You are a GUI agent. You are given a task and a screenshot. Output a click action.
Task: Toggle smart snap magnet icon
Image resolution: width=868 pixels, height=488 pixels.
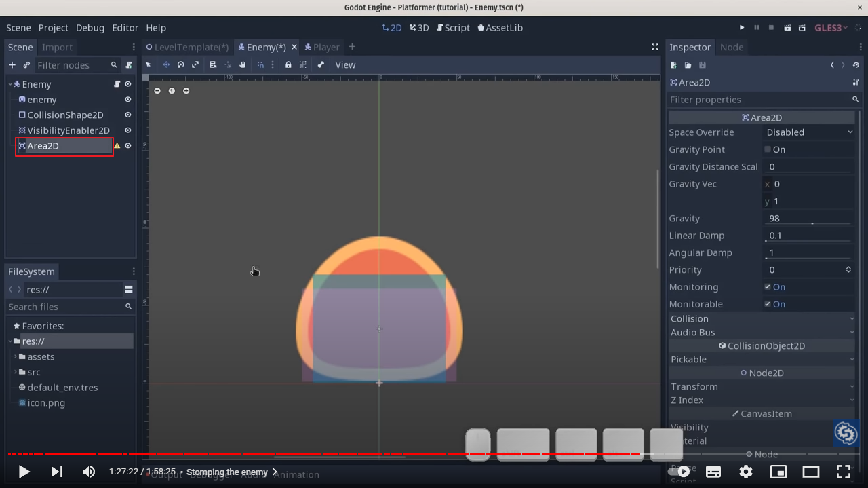(260, 65)
